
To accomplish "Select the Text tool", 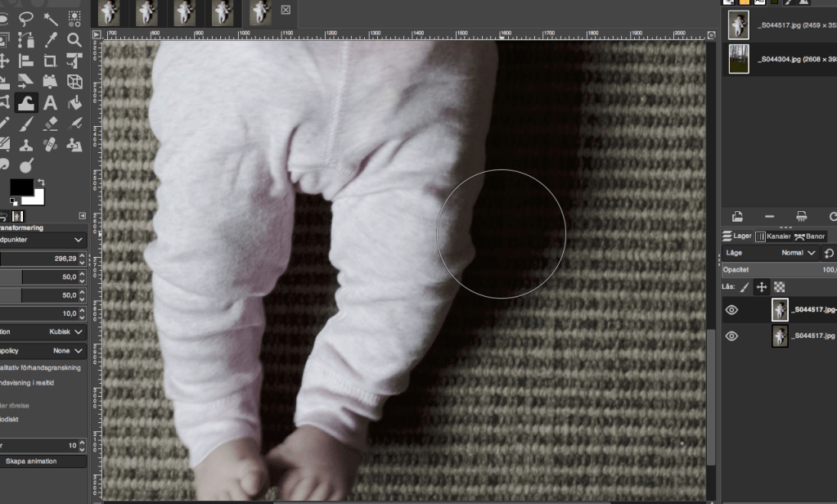I will point(50,103).
